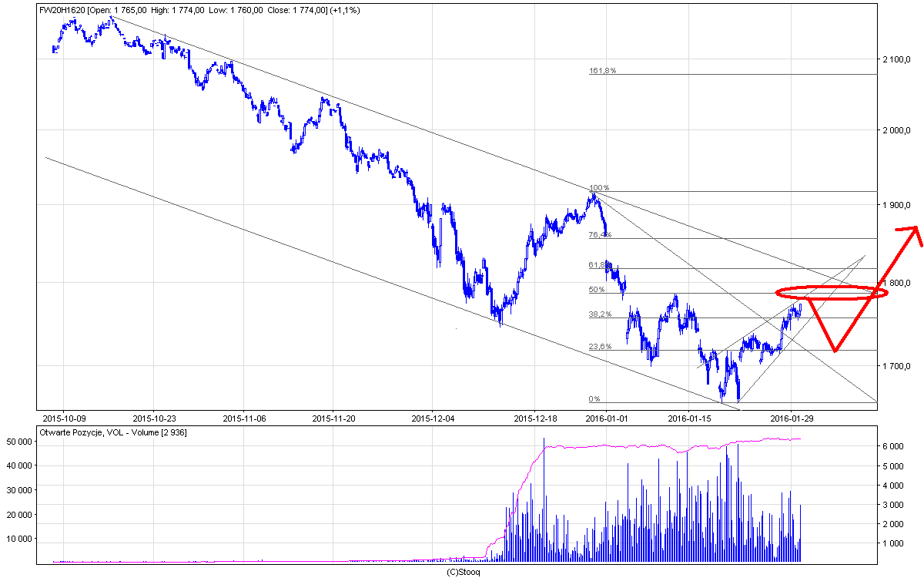Screen dimensions: 924x578
Task: Click the 38,2% Fibonacci level label
Action: coord(601,314)
